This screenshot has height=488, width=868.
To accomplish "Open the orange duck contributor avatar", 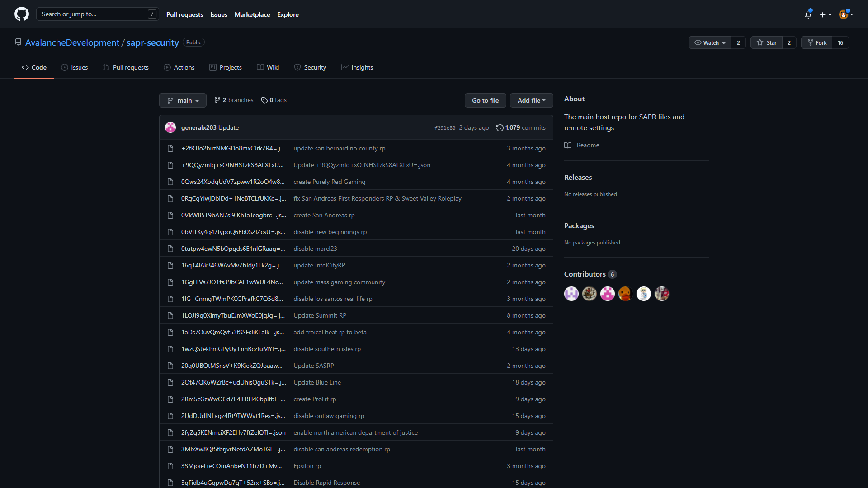I will tap(626, 294).
